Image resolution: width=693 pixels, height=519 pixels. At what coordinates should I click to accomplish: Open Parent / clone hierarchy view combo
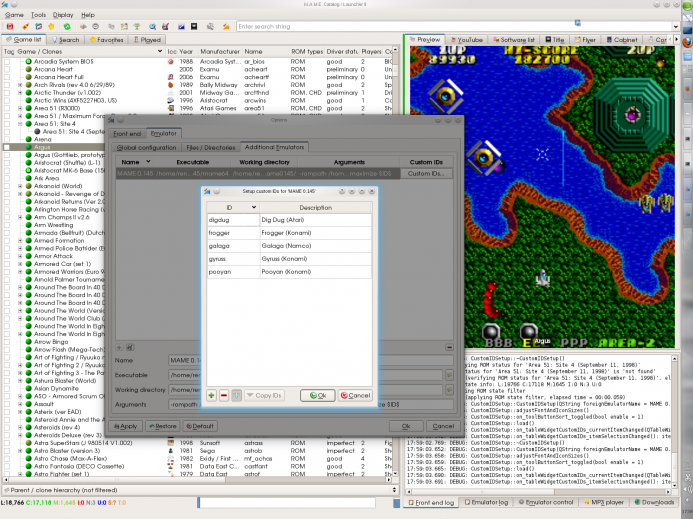click(199, 490)
